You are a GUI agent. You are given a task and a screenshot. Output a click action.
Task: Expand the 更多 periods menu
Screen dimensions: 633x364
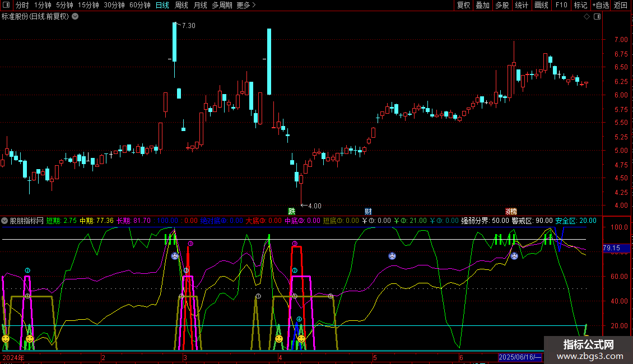tap(246, 6)
